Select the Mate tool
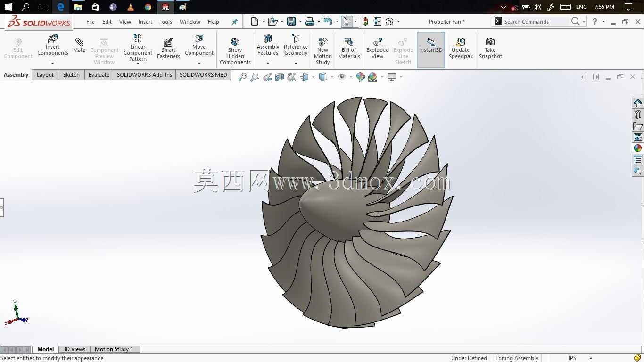The height and width of the screenshot is (362, 644). [x=79, y=46]
